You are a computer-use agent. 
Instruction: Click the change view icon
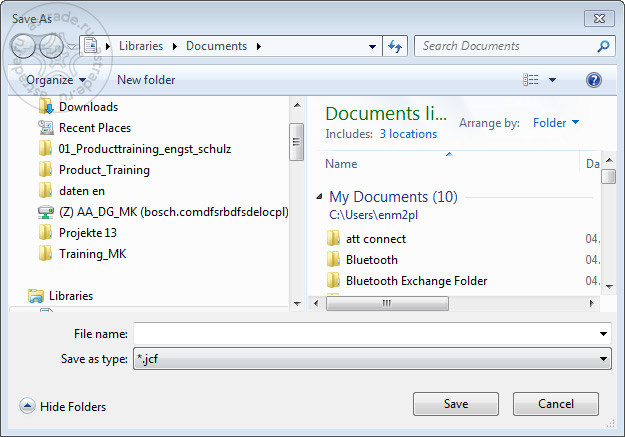point(531,80)
